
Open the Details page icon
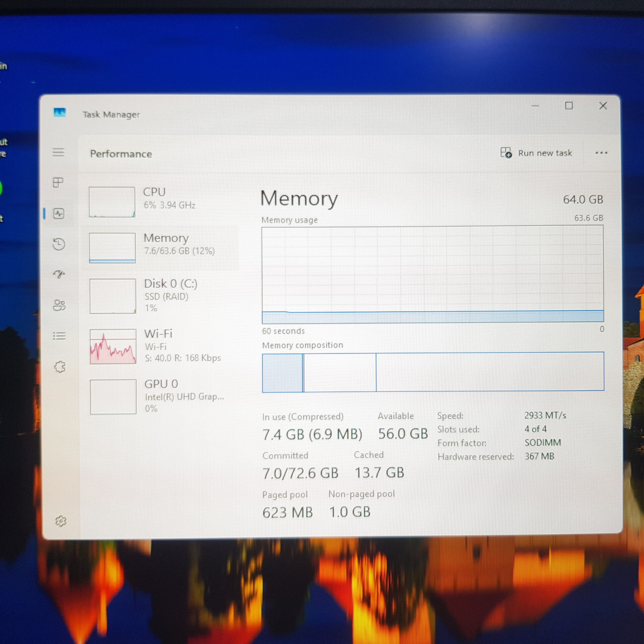click(60, 336)
